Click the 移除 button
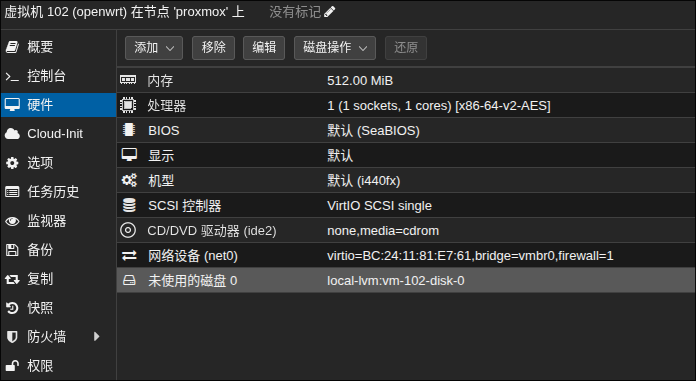 click(x=213, y=48)
